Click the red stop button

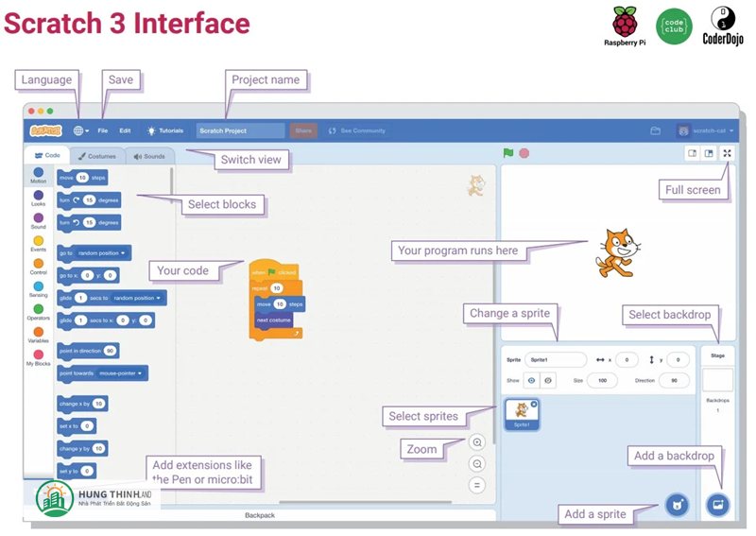524,153
